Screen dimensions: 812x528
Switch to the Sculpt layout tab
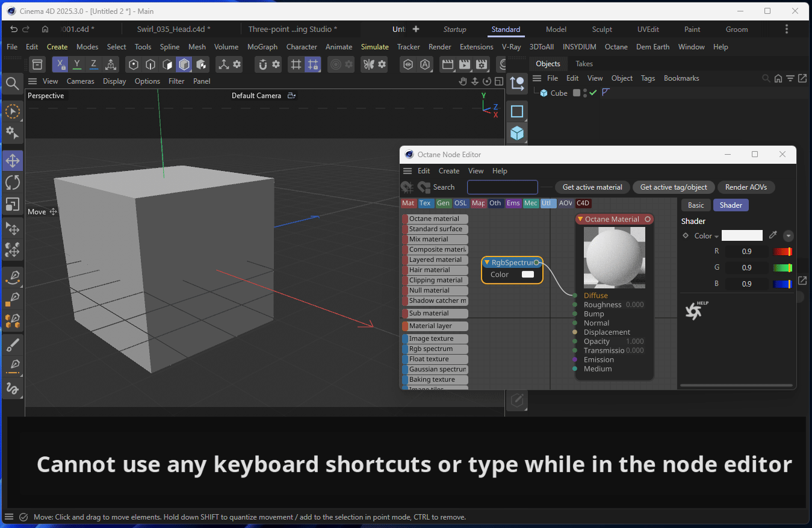point(602,30)
